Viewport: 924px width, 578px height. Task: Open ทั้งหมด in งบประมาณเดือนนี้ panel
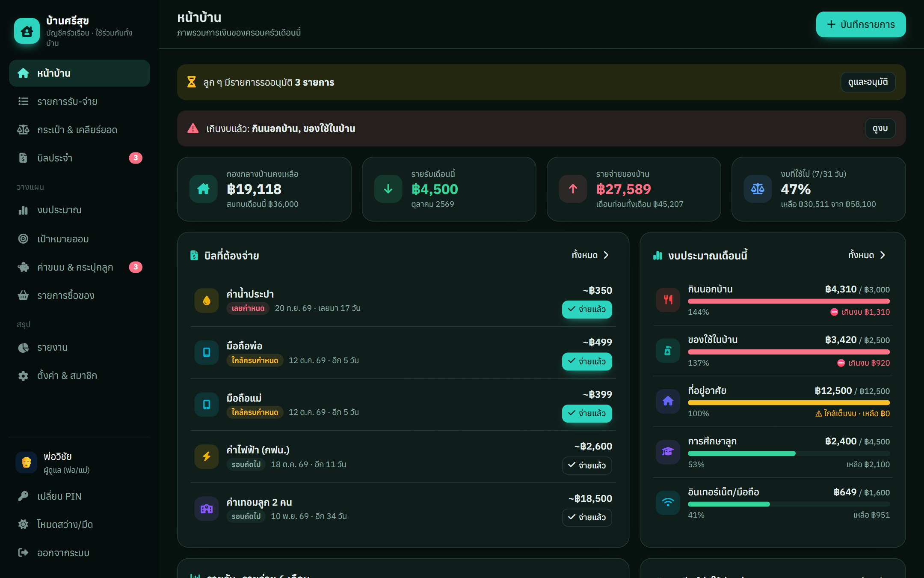pos(867,255)
